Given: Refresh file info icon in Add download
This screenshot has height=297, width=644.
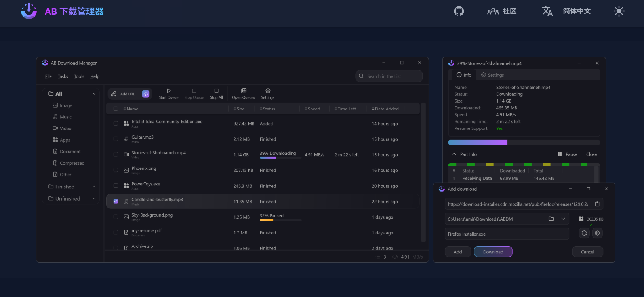Looking at the screenshot, I should click(x=584, y=233).
